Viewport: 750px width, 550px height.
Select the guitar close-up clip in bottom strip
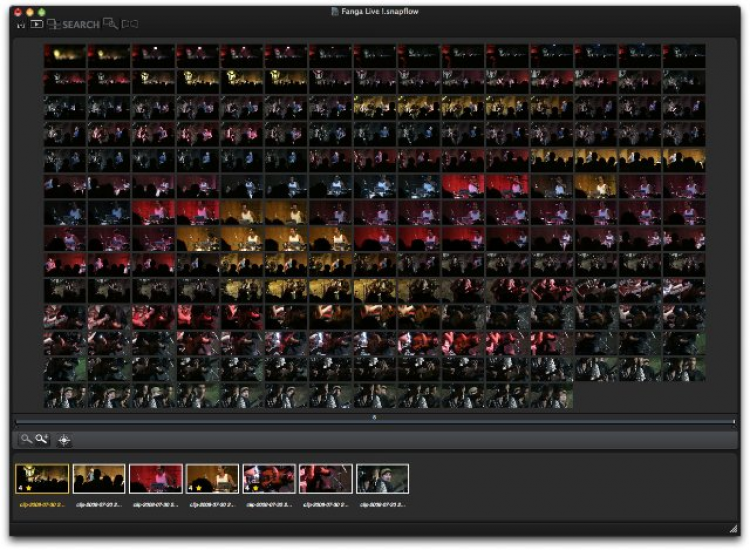click(x=269, y=478)
